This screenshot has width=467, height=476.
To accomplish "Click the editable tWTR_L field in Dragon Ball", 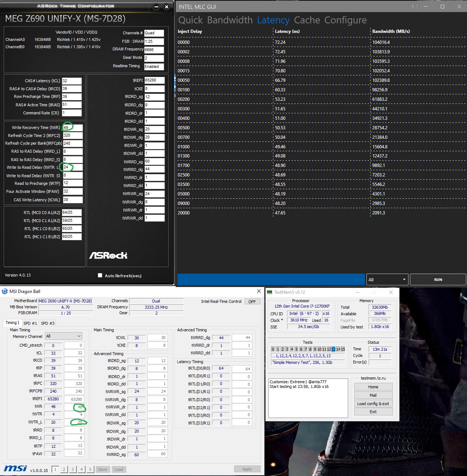I will (75, 422).
